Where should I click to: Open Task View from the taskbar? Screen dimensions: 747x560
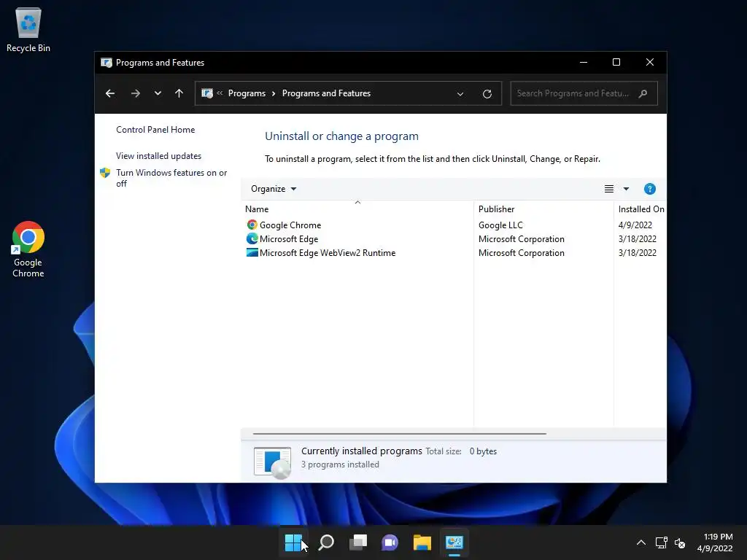(x=357, y=542)
